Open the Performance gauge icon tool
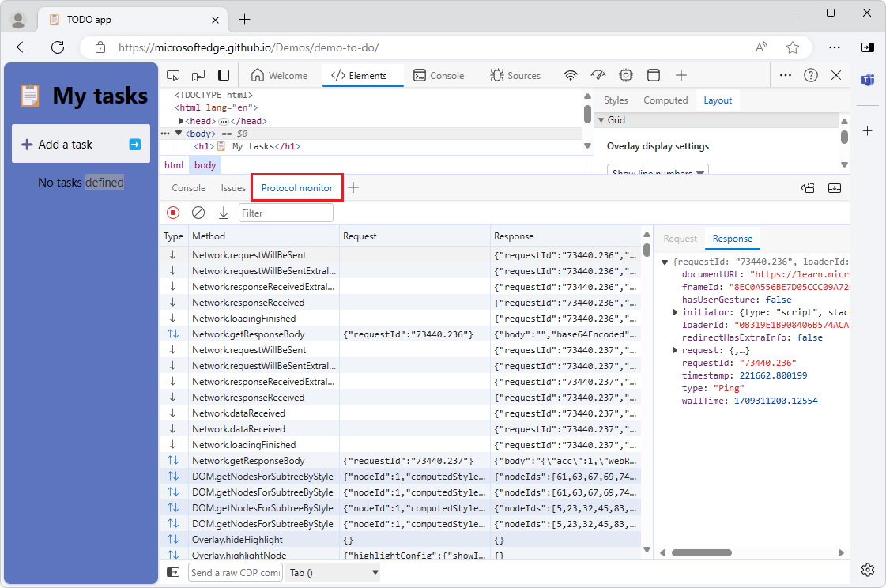Image resolution: width=886 pixels, height=588 pixels. (598, 75)
